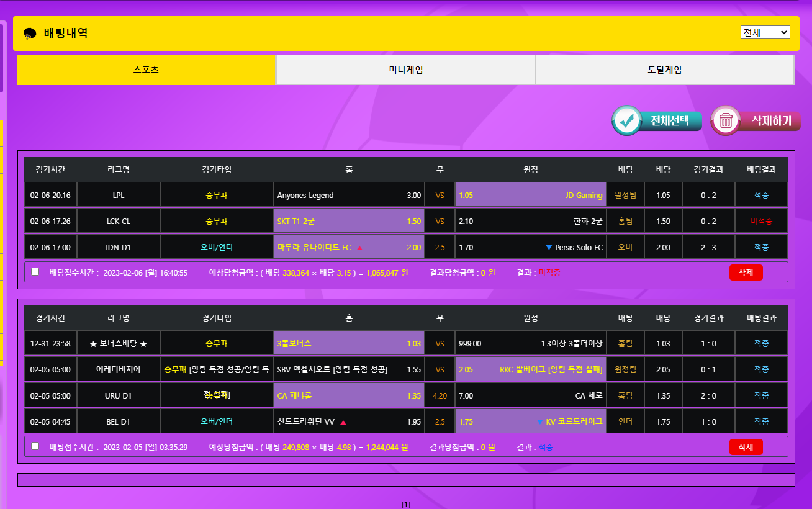Check the box for bet placed 2023-02-06
This screenshot has width=812, height=509.
point(35,272)
